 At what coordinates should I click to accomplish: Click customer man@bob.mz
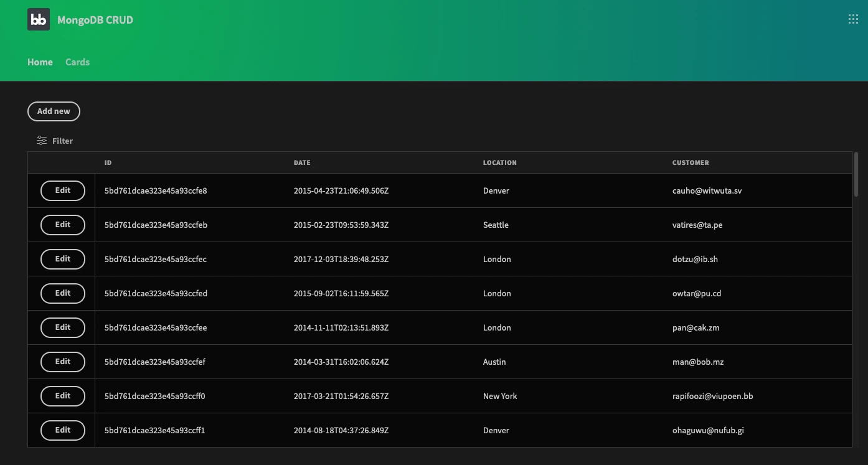pyautogui.click(x=698, y=362)
